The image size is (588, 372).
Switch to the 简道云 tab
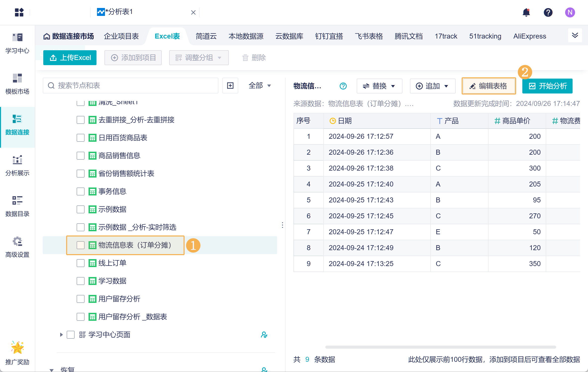coord(206,36)
